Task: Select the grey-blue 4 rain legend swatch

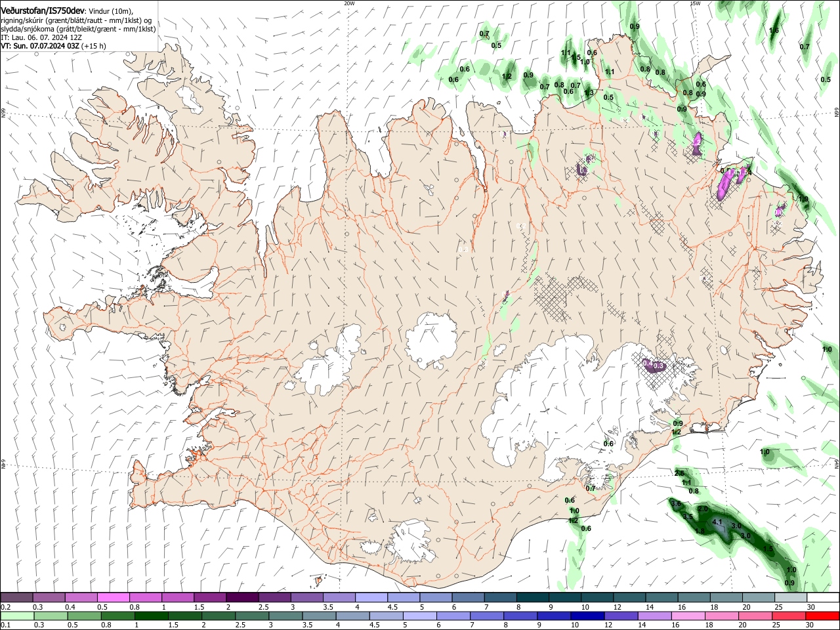Action: pyautogui.click(x=352, y=616)
